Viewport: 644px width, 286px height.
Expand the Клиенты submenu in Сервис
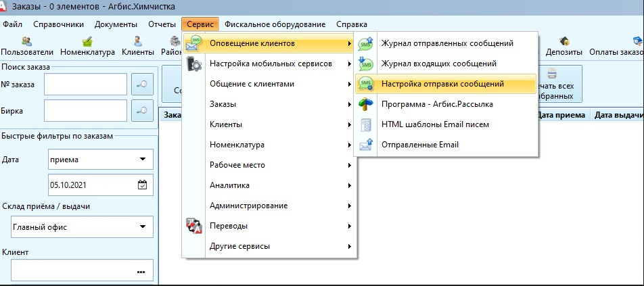coord(269,124)
